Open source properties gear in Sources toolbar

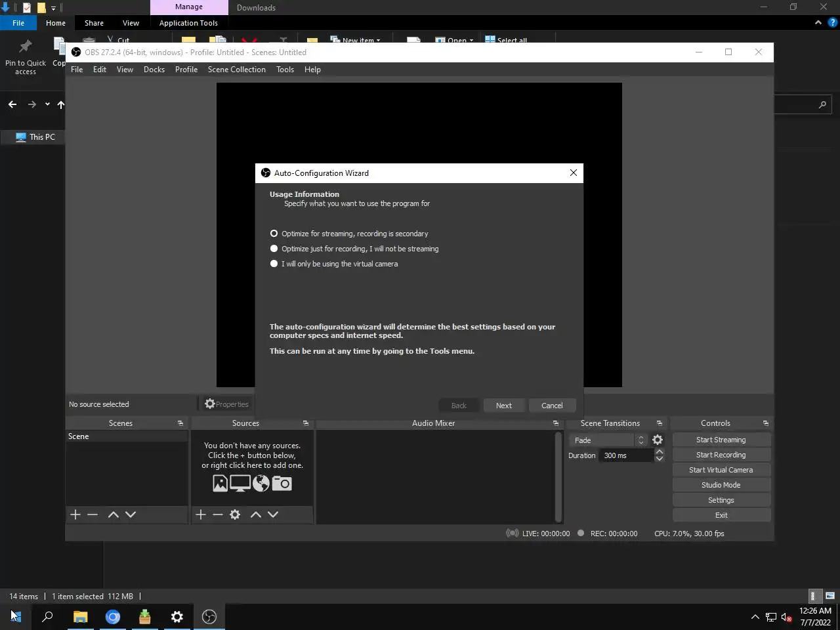(235, 514)
